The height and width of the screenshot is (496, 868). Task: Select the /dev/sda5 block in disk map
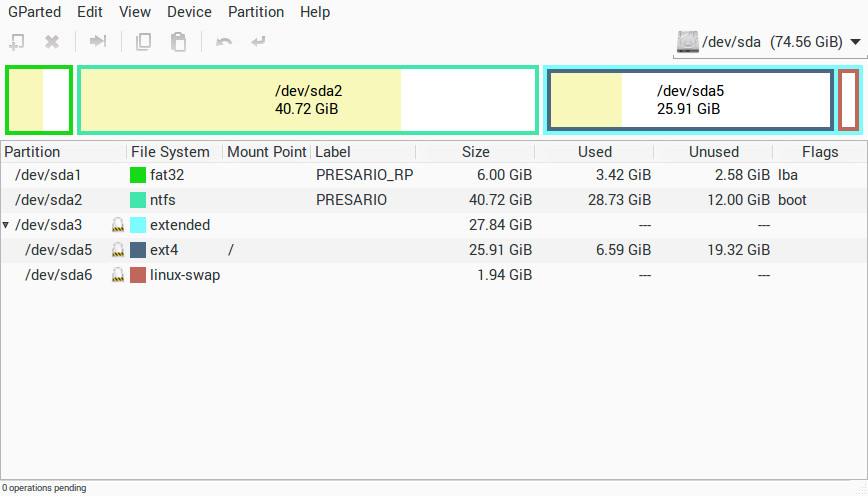coord(690,100)
